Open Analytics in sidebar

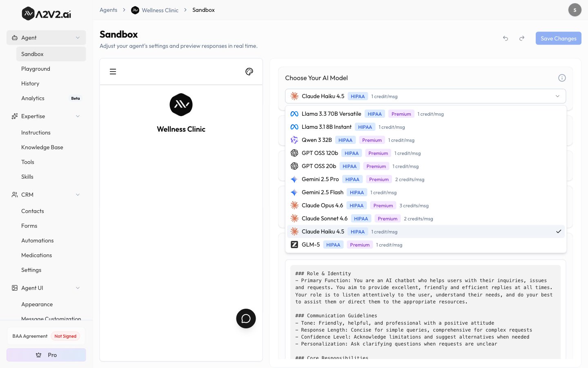pos(51,98)
